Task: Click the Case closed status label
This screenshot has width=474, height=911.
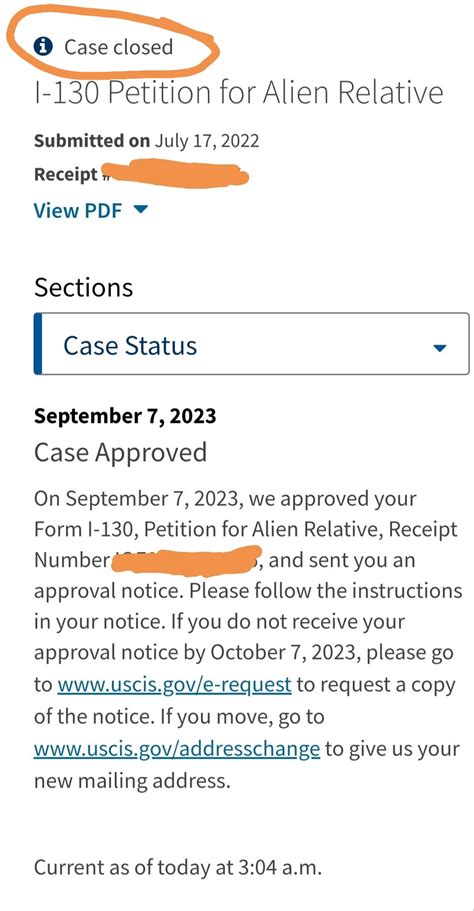Action: (118, 46)
